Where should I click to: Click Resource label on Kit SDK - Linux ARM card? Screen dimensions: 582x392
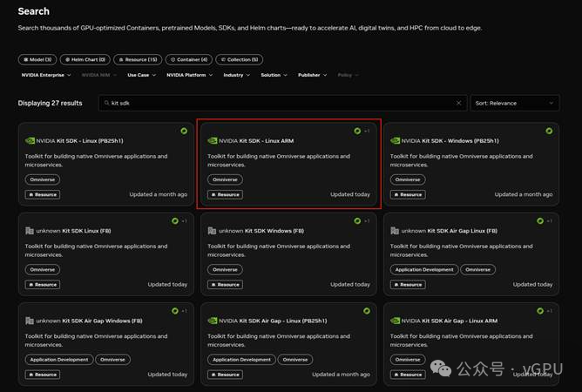pyautogui.click(x=225, y=194)
